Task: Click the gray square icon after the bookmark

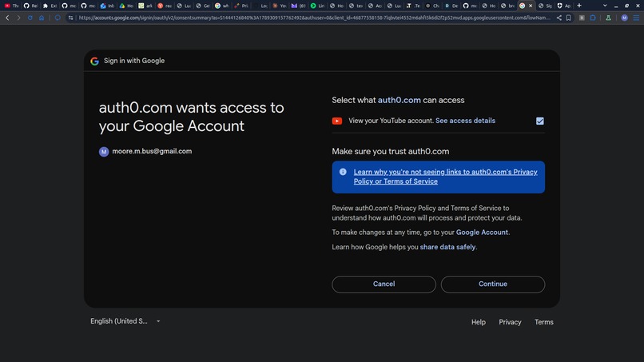Action: [x=582, y=18]
